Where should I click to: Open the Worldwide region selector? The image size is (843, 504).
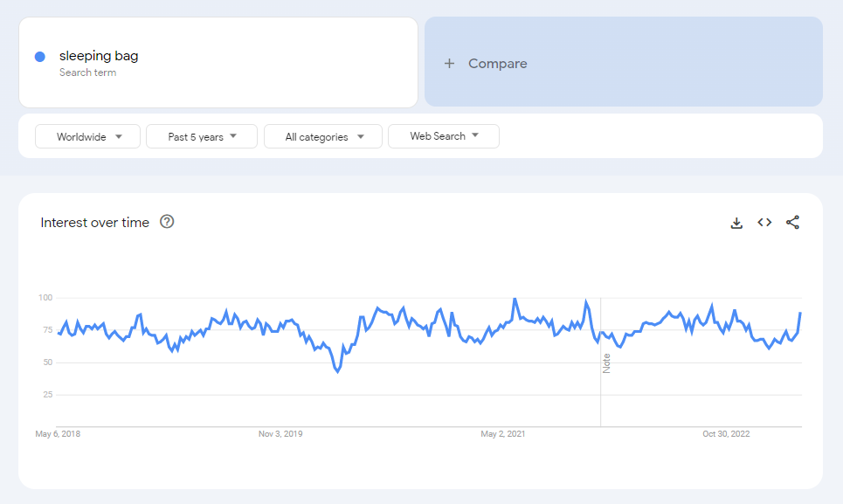point(87,135)
